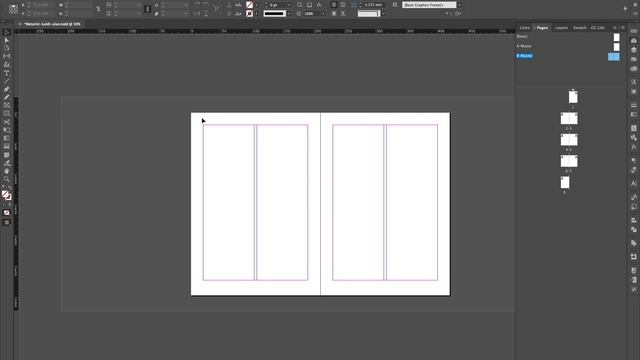Select the Eyedropper tool
The image size is (640, 360).
(x=7, y=163)
